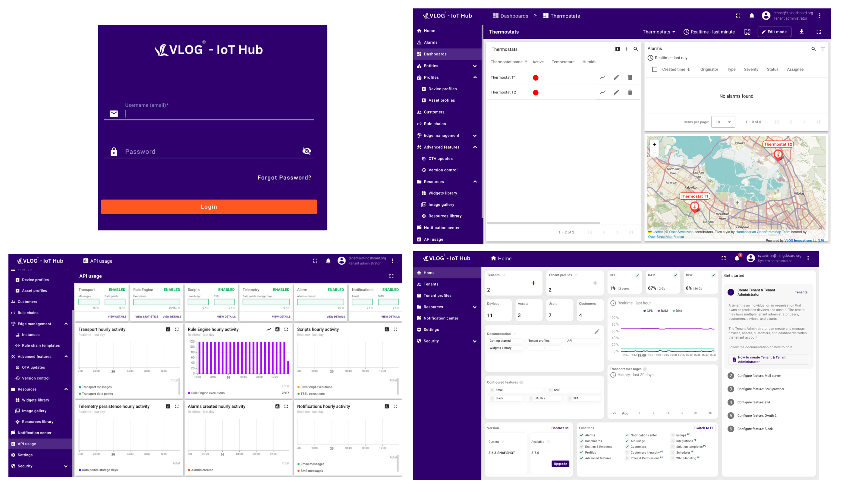
Task: Click notification bell in Thermostats window header
Action: 751,16
